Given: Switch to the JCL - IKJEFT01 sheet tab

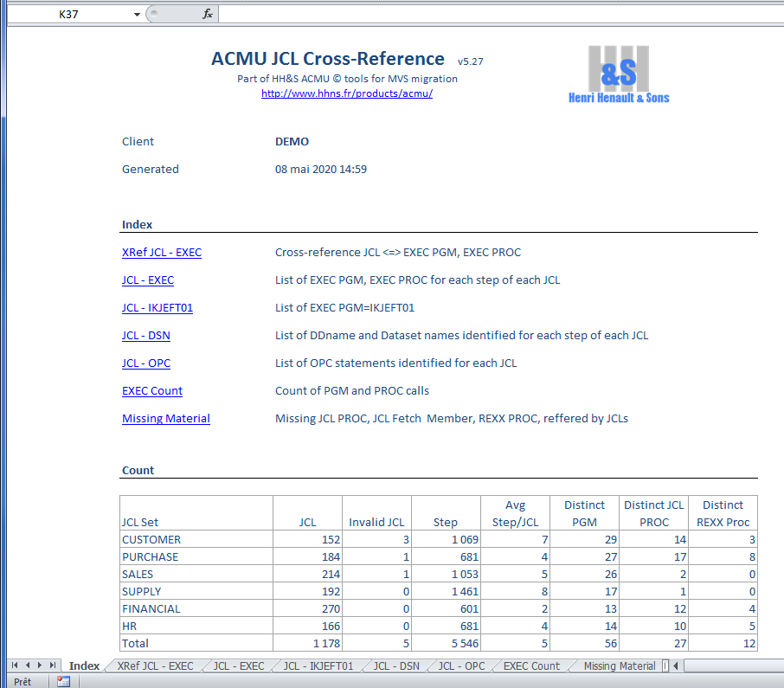Looking at the screenshot, I should [318, 665].
